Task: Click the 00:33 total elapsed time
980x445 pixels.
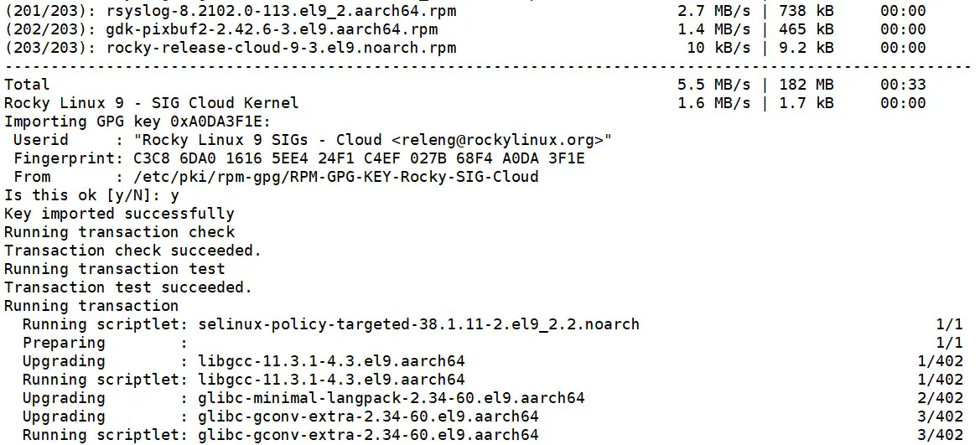Action: [x=903, y=85]
